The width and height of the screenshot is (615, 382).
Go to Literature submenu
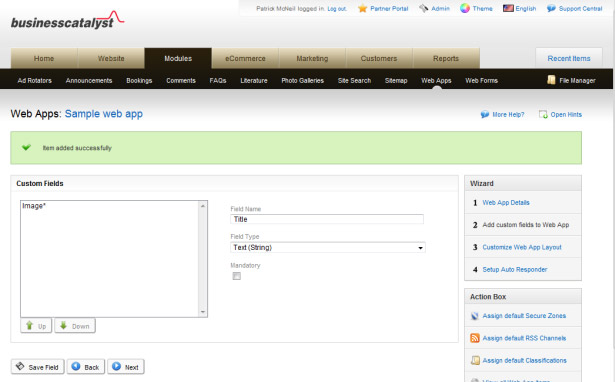click(x=254, y=80)
